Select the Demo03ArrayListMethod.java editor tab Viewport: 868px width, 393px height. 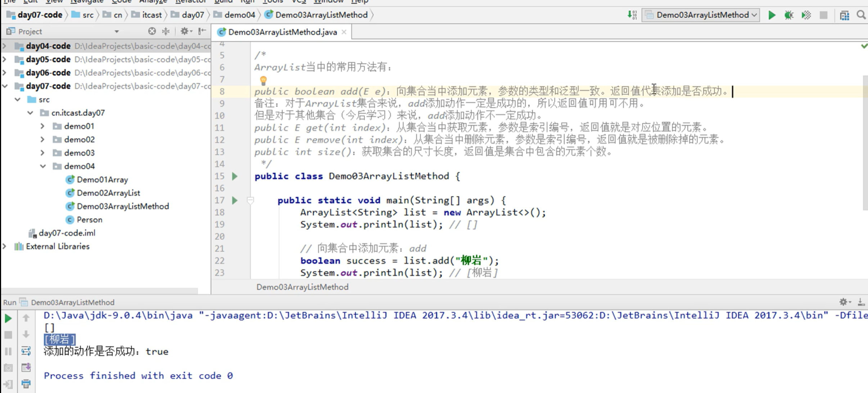click(x=282, y=32)
